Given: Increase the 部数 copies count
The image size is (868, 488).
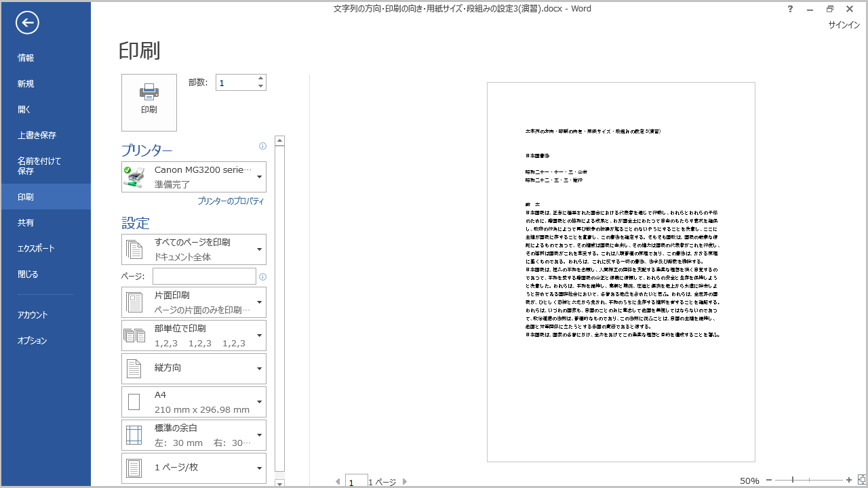Looking at the screenshot, I should (x=261, y=79).
